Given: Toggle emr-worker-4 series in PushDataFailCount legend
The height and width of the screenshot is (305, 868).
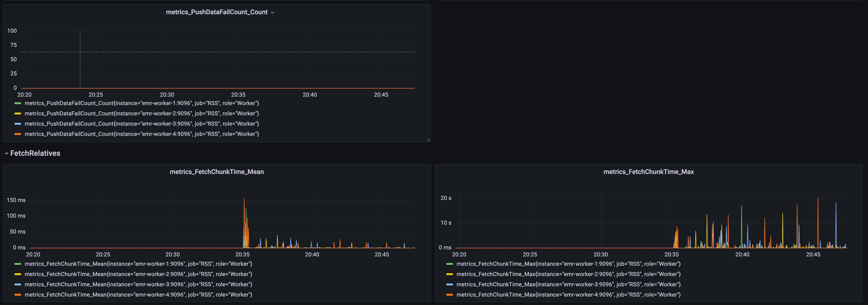Looking at the screenshot, I should [142, 134].
